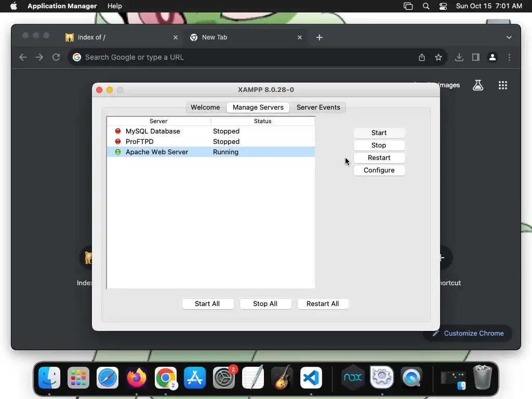Toggle Chrome side panel icon

click(476, 57)
